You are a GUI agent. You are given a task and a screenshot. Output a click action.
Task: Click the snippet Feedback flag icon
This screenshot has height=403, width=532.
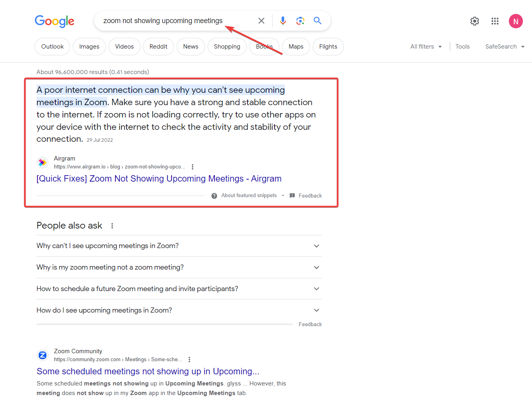(292, 196)
